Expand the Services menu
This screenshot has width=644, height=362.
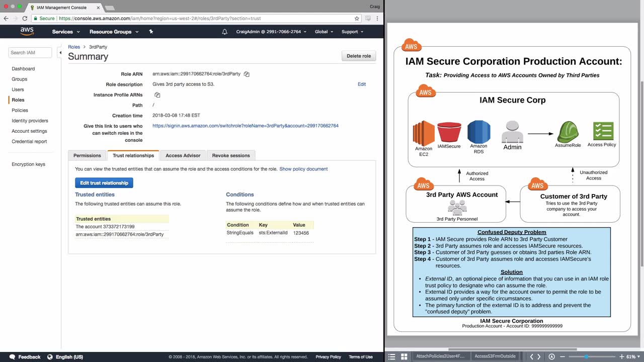tap(66, 32)
